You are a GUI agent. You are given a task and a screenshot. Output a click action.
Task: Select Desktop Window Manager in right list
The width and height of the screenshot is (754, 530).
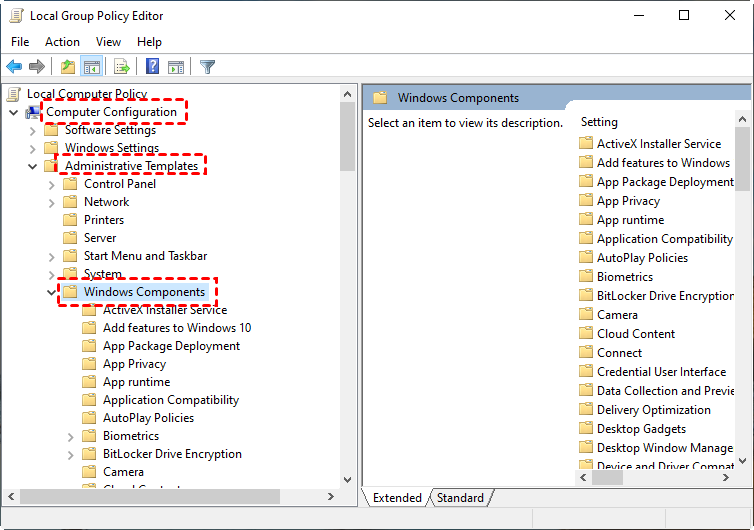pyautogui.click(x=665, y=448)
